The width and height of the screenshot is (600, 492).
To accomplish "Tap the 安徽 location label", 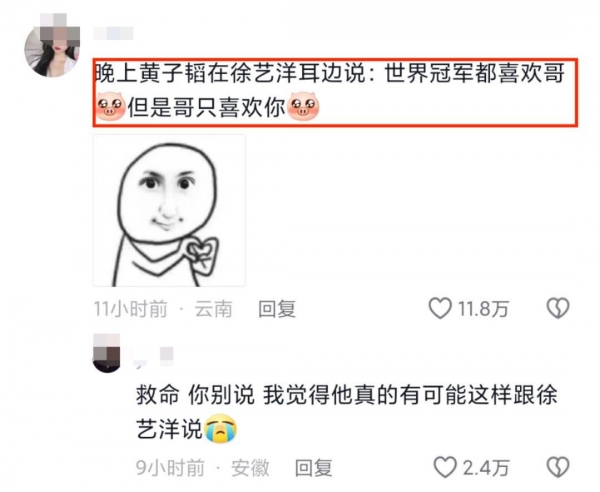I will click(x=250, y=468).
